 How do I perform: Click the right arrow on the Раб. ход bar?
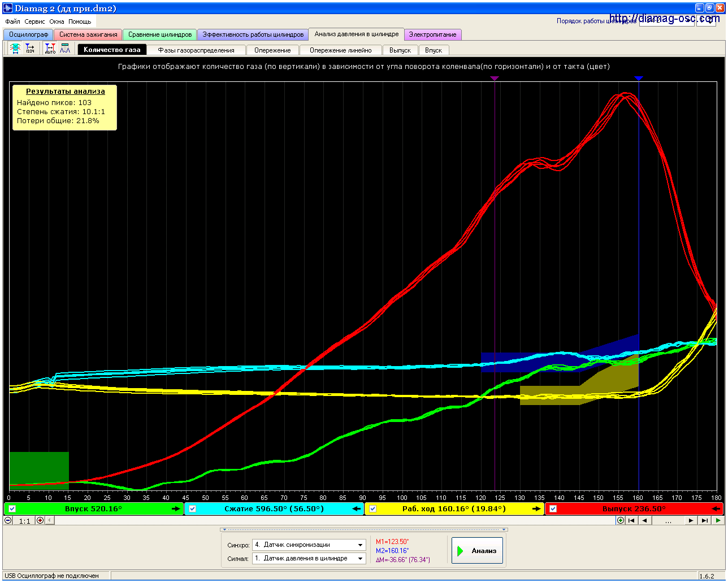pyautogui.click(x=536, y=509)
